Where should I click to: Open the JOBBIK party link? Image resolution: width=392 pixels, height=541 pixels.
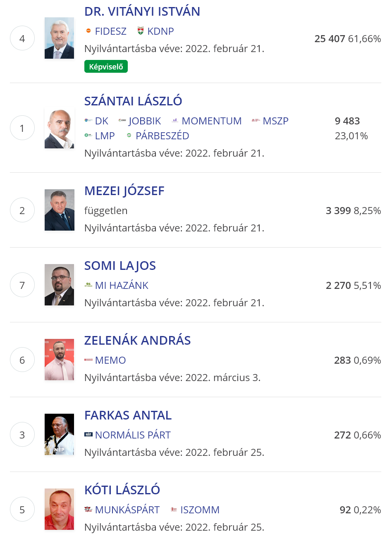tap(144, 121)
